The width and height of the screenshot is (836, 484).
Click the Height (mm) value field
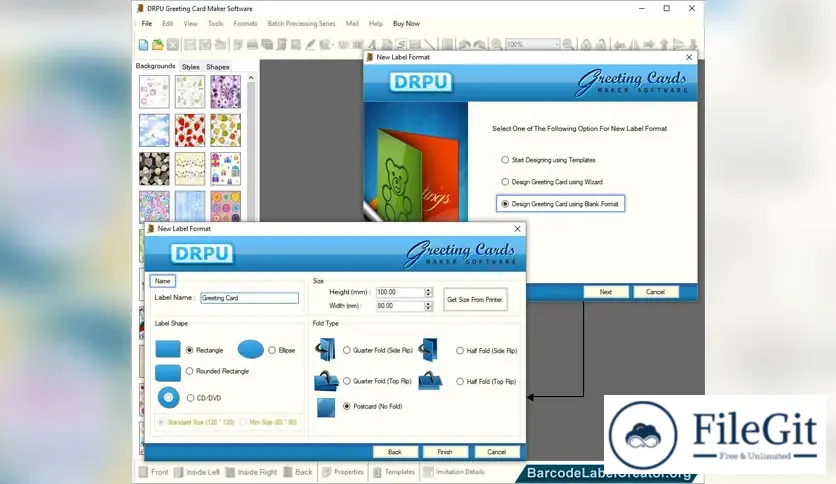(x=400, y=292)
